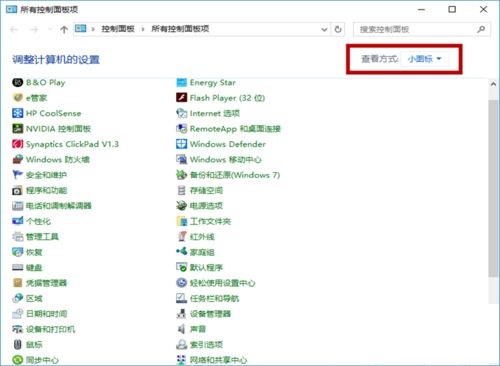
Task: Click 日期和时间 link
Action: (46, 314)
